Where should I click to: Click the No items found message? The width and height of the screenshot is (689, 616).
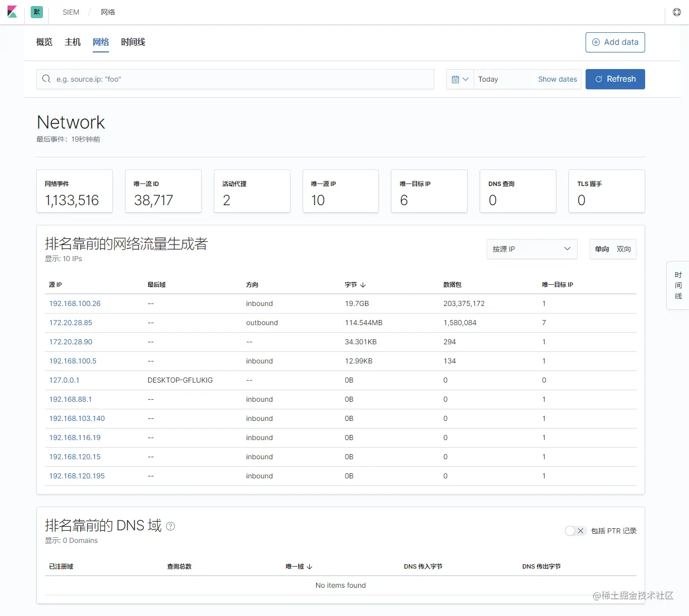point(340,585)
